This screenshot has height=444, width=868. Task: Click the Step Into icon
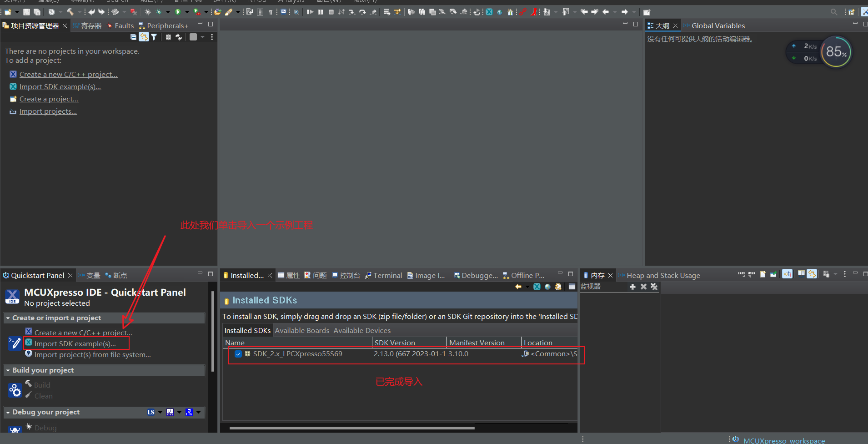pos(351,12)
